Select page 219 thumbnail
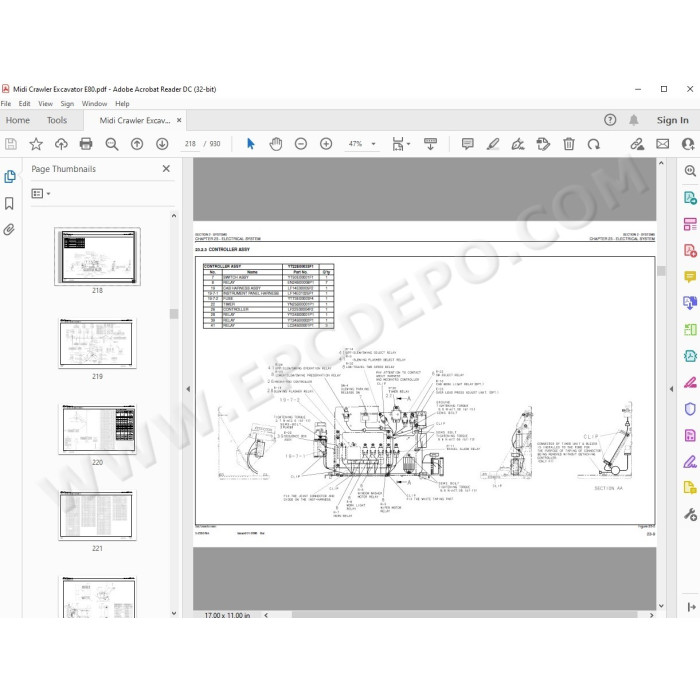The width and height of the screenshot is (700, 700). (97, 343)
